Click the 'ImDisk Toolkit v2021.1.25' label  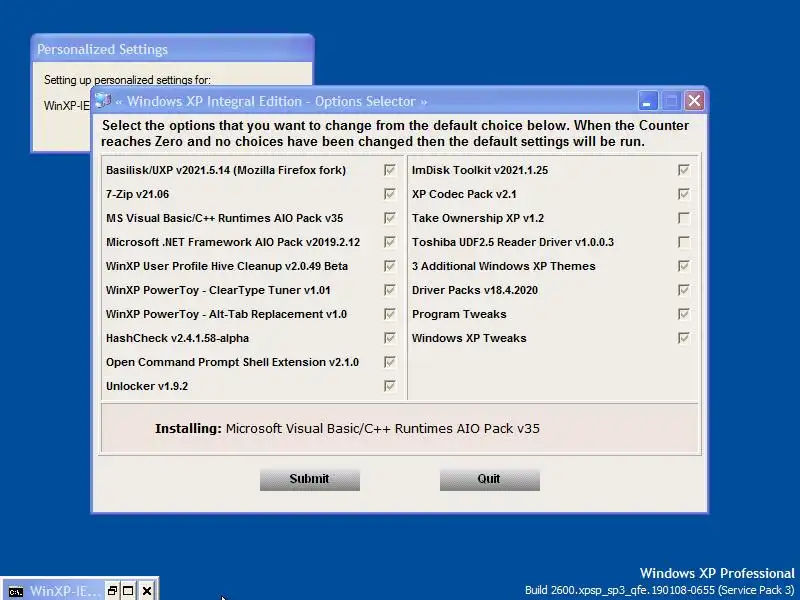480,170
